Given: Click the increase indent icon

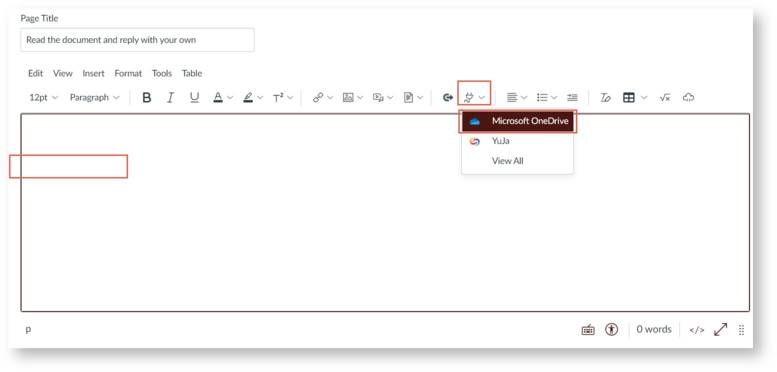Looking at the screenshot, I should tap(572, 98).
